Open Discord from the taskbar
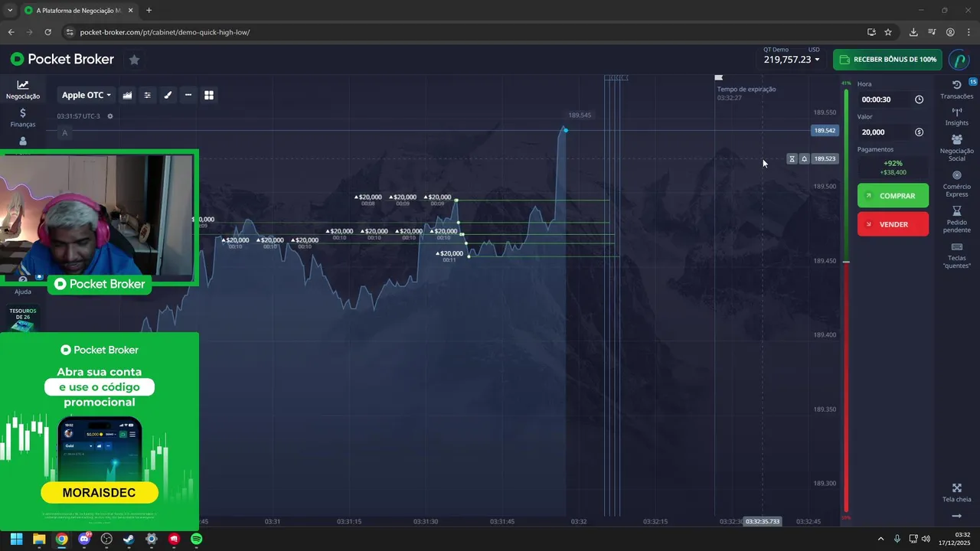980x551 pixels. point(84,539)
